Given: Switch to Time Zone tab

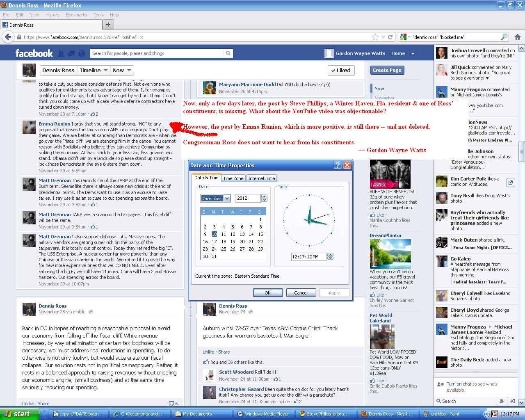Looking at the screenshot, I should 233,178.
